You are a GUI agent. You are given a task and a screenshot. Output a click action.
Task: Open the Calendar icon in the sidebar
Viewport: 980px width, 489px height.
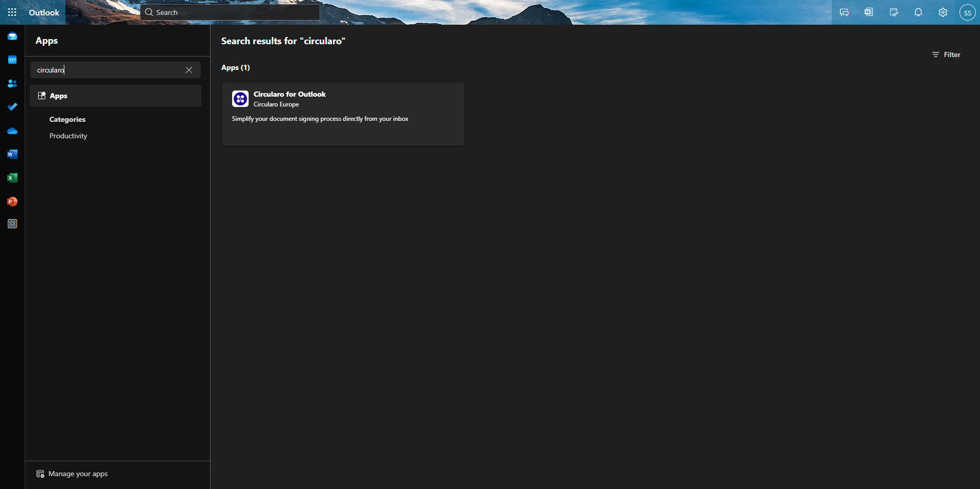coord(12,60)
